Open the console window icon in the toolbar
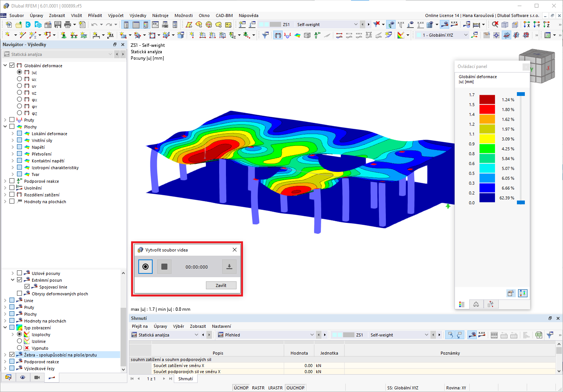The height and width of the screenshot is (392, 563). click(155, 25)
